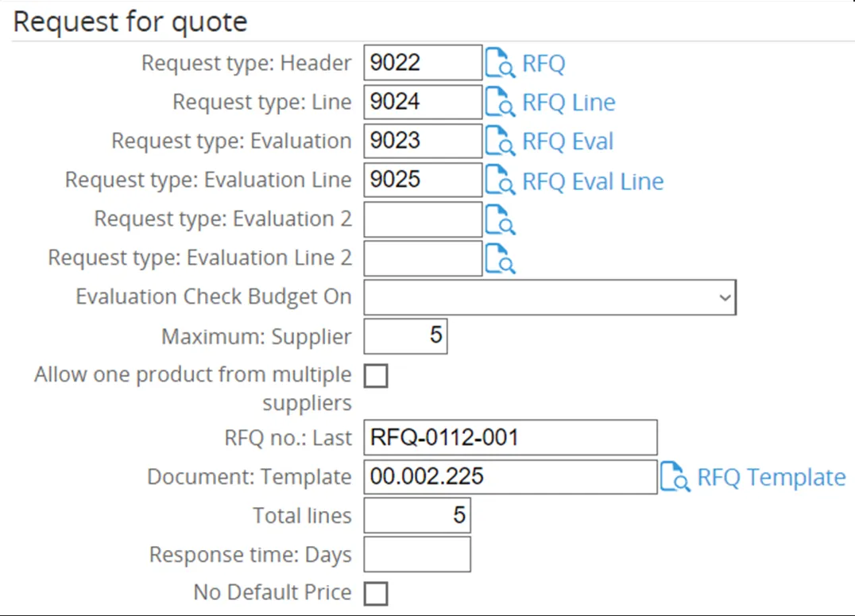Open the RFQ link
This screenshot has width=855, height=616.
[544, 64]
